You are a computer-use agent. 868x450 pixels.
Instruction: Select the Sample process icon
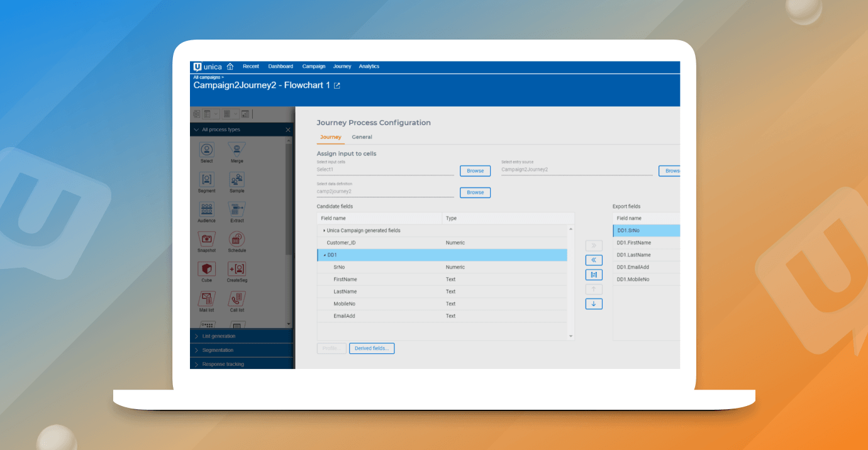(x=236, y=179)
